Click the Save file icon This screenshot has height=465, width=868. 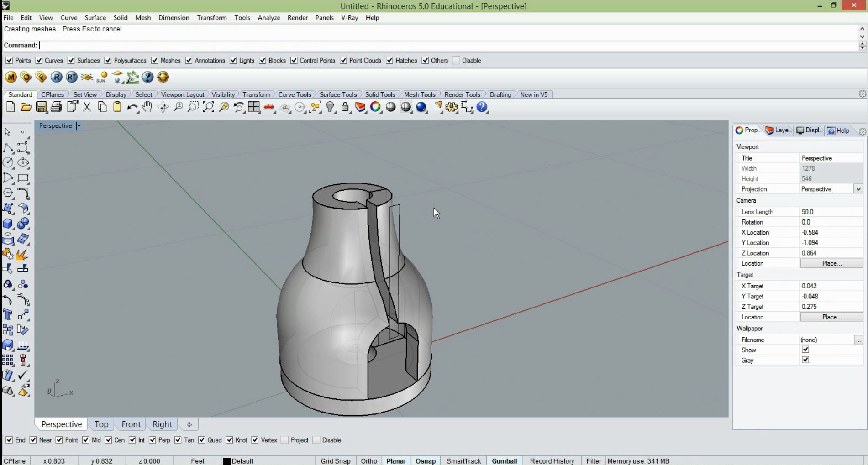[41, 107]
